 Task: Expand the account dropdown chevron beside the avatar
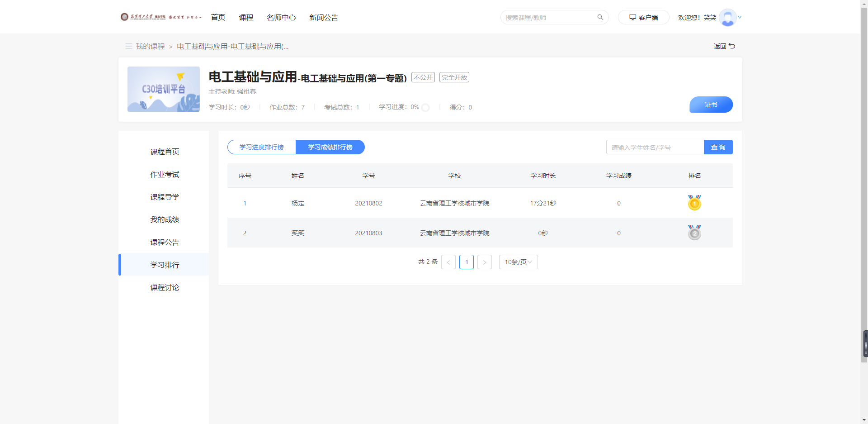pos(740,17)
